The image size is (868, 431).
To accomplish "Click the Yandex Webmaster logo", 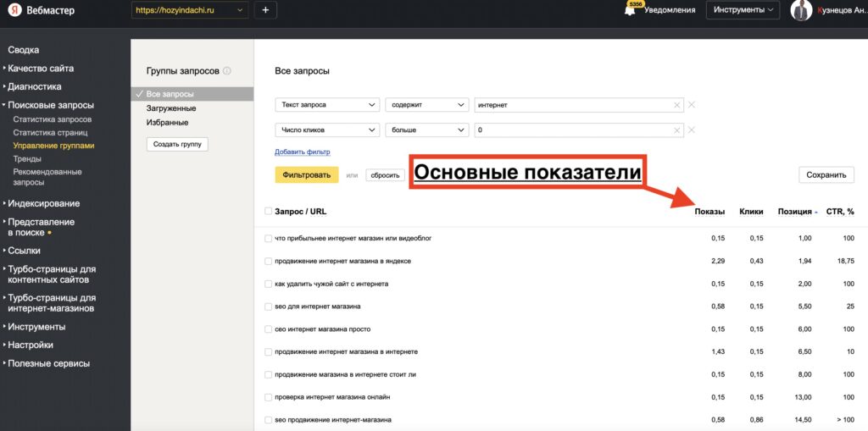I will [42, 10].
